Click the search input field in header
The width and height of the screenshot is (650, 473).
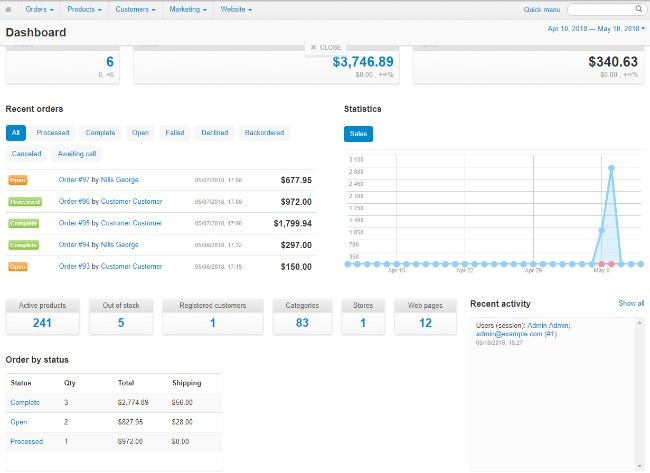(x=605, y=9)
